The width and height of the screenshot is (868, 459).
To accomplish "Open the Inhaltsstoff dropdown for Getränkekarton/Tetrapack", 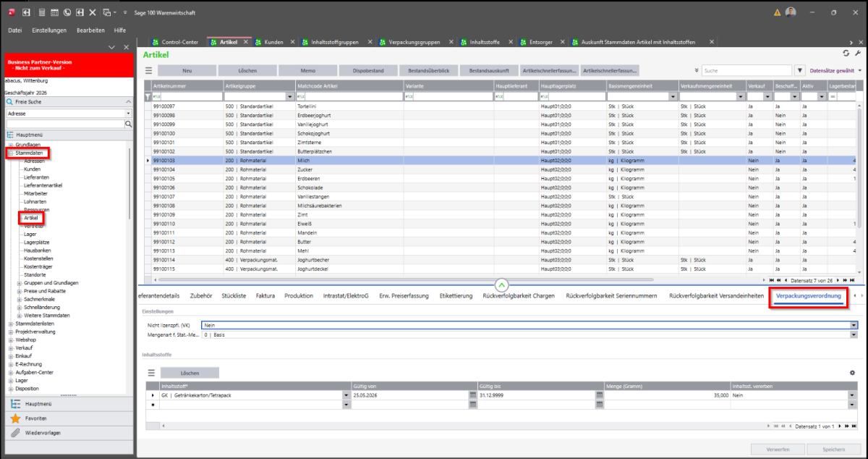I will point(346,395).
